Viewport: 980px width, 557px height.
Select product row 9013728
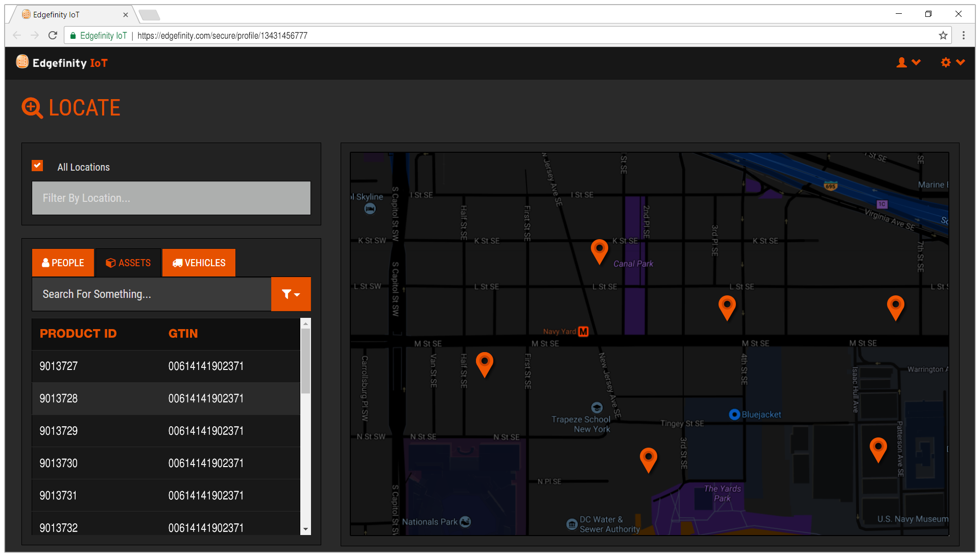tap(166, 399)
